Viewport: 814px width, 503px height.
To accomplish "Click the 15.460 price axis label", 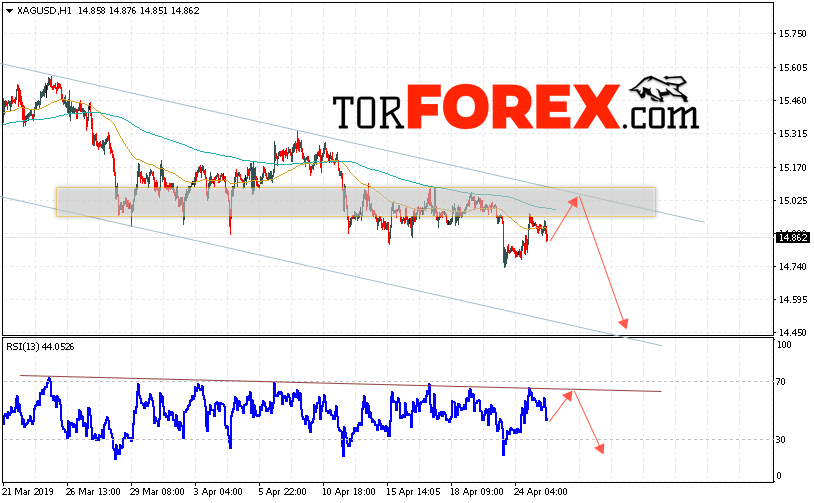I will (x=793, y=101).
